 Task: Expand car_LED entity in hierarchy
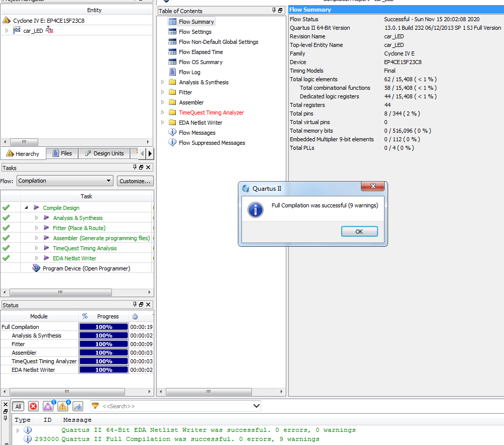click(x=7, y=31)
